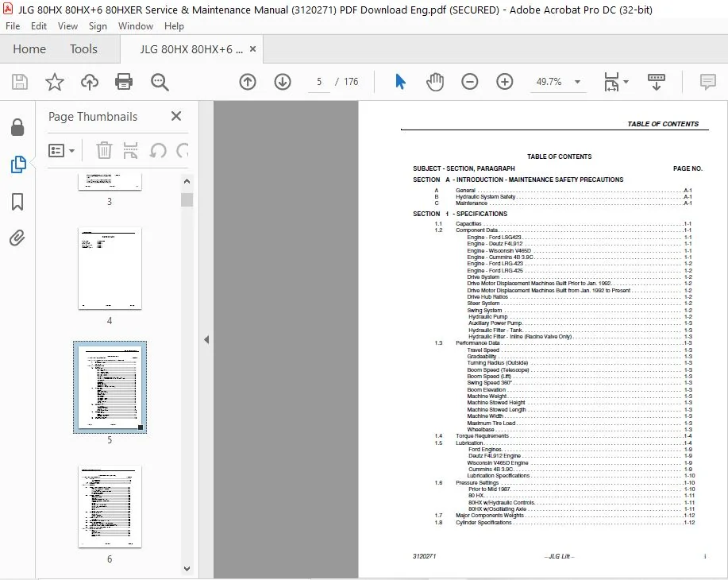This screenshot has height=580, width=728.
Task: Select page 4 thumbnail
Action: coord(110,269)
